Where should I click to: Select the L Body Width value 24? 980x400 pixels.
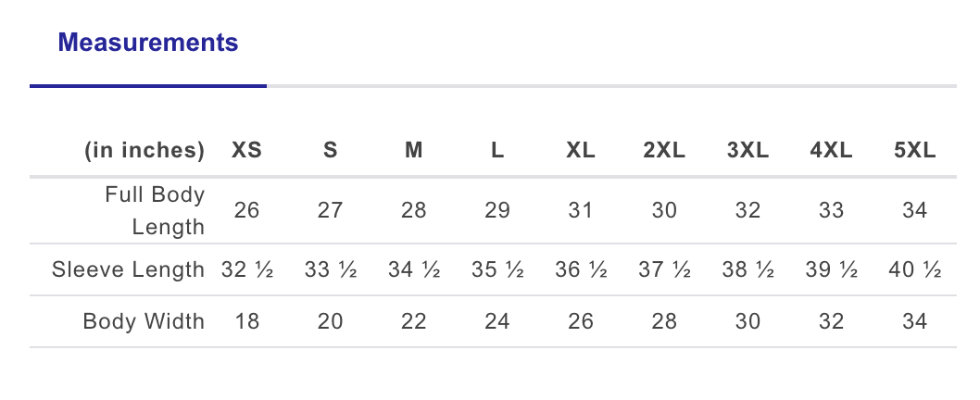497,322
